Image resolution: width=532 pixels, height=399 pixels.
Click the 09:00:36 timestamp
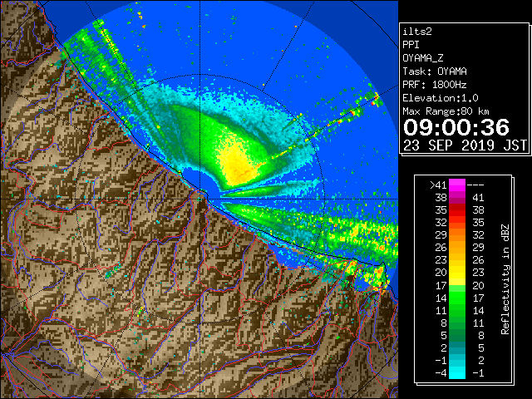pos(456,127)
